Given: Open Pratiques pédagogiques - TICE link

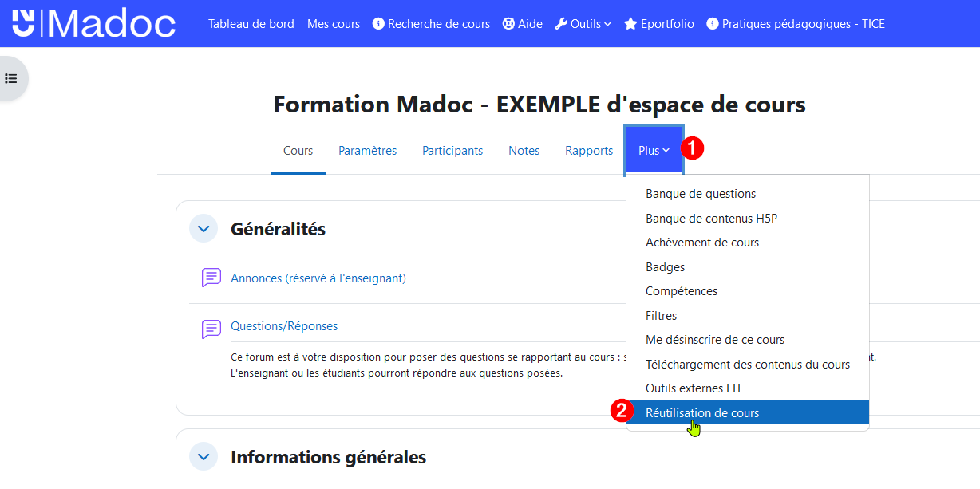Looking at the screenshot, I should coord(796,24).
